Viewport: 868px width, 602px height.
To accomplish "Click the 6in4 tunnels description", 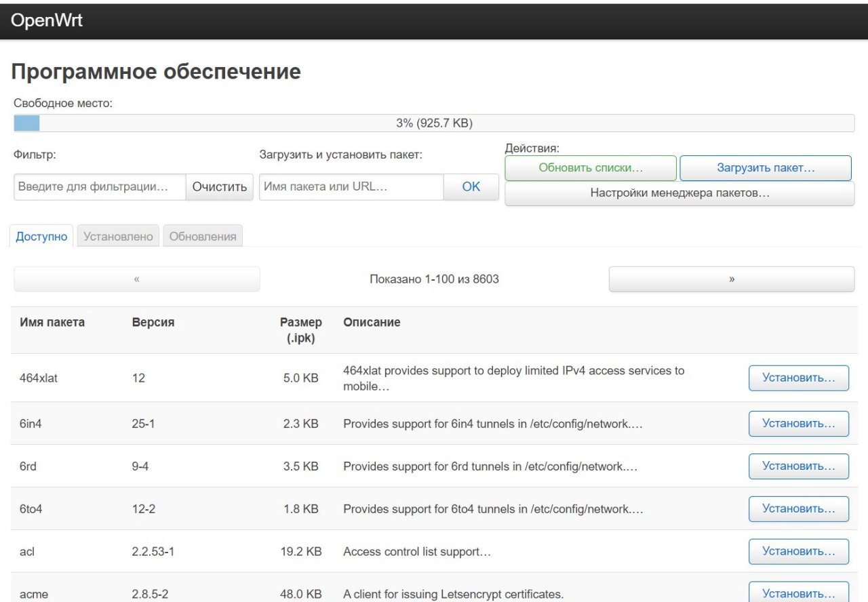I will click(x=493, y=424).
